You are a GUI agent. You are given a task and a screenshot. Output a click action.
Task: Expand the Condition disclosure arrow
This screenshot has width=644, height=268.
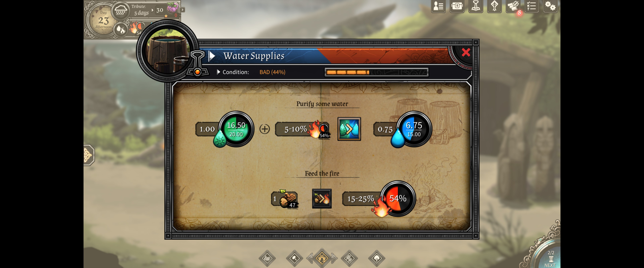(218, 72)
